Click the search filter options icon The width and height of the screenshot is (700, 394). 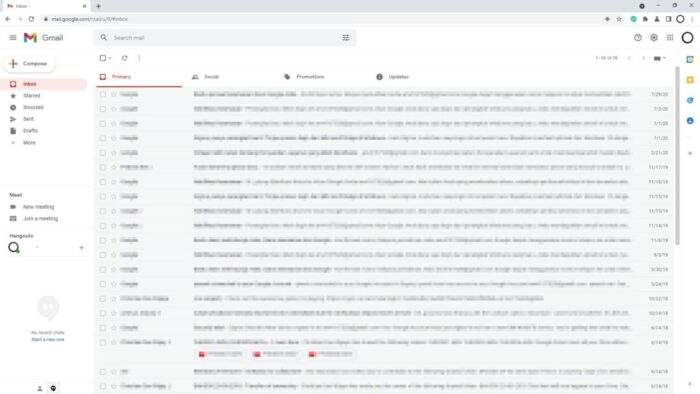pos(346,37)
